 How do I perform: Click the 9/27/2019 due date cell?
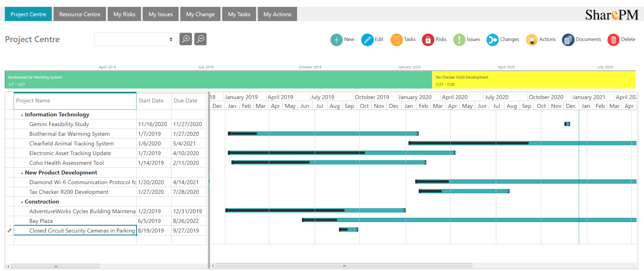point(189,231)
